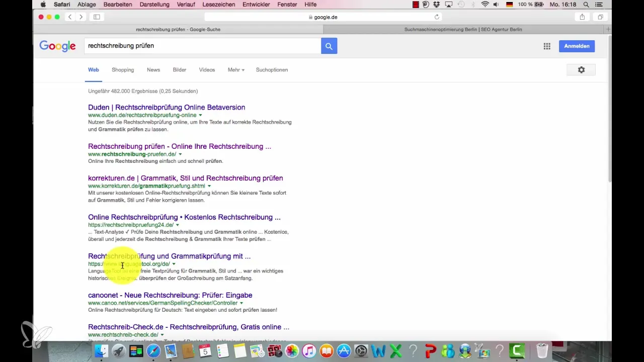Expand arrow beside korrekturen.de URL
Viewport: 644px width, 362px height.
pyautogui.click(x=209, y=186)
